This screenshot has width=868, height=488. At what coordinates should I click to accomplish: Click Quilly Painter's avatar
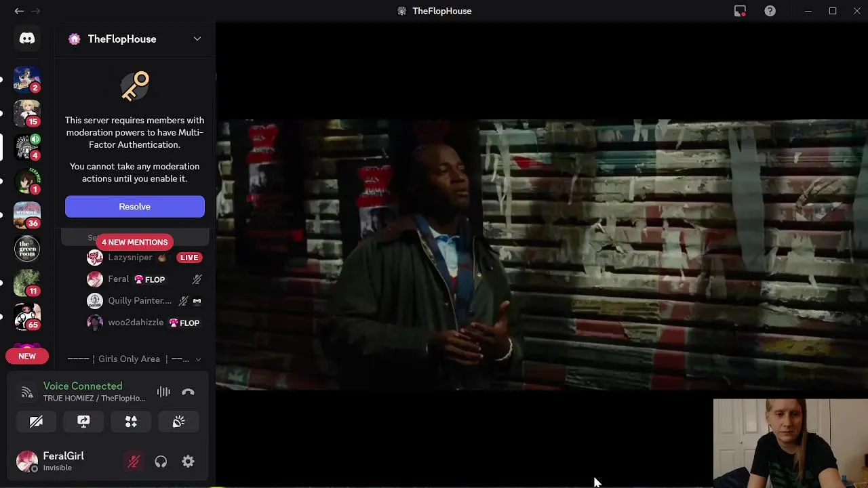(x=95, y=301)
